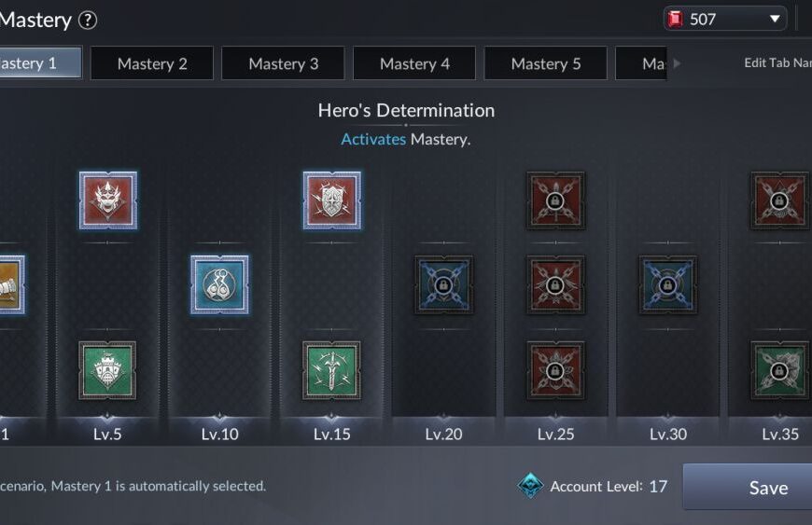Screen dimensions: 812x525
Task: Click the locked blue mastery at Lv.30
Action: [x=668, y=284]
